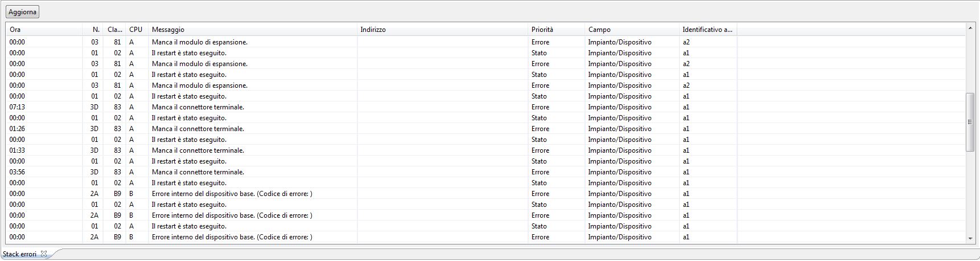Select the first Manca il modulo di espansione row
Screen dimensions: 980x261
click(x=485, y=42)
